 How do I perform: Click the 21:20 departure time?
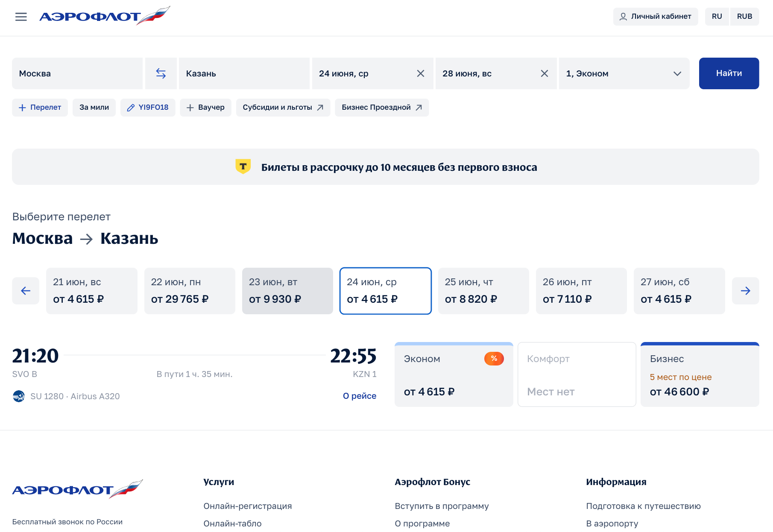point(35,356)
